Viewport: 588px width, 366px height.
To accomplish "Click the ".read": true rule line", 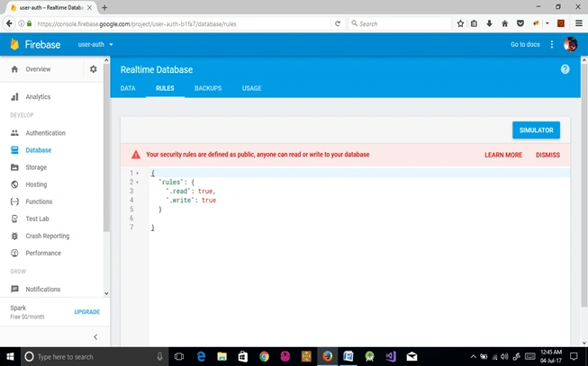I will pyautogui.click(x=191, y=191).
